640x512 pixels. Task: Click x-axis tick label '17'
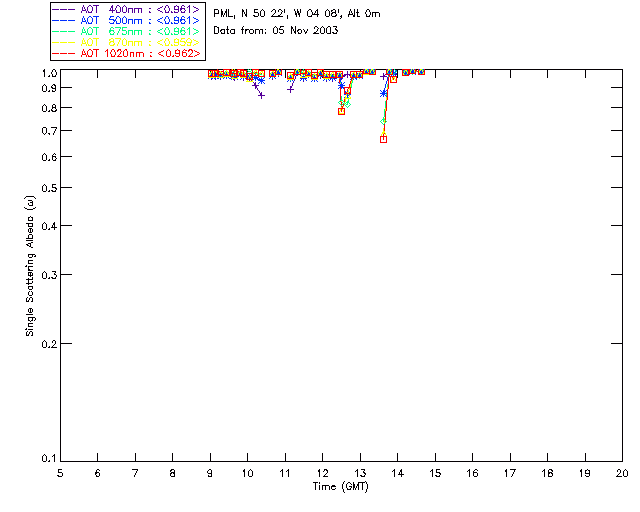coord(510,473)
